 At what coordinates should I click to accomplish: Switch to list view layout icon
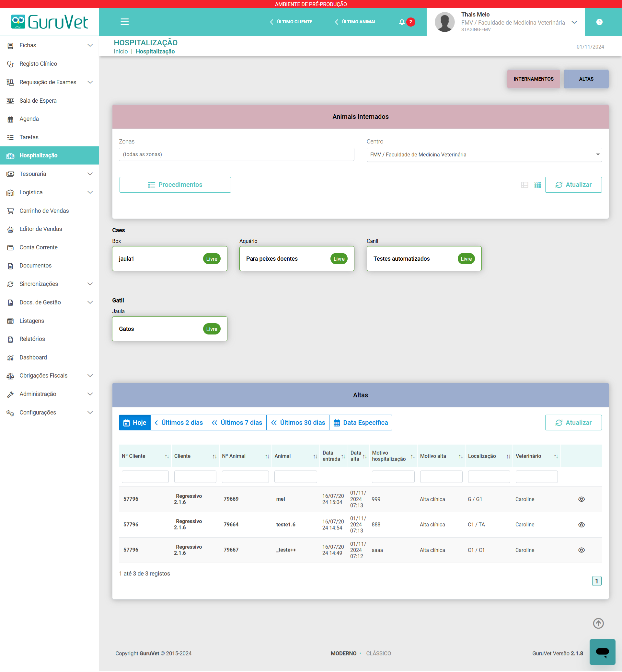[524, 185]
